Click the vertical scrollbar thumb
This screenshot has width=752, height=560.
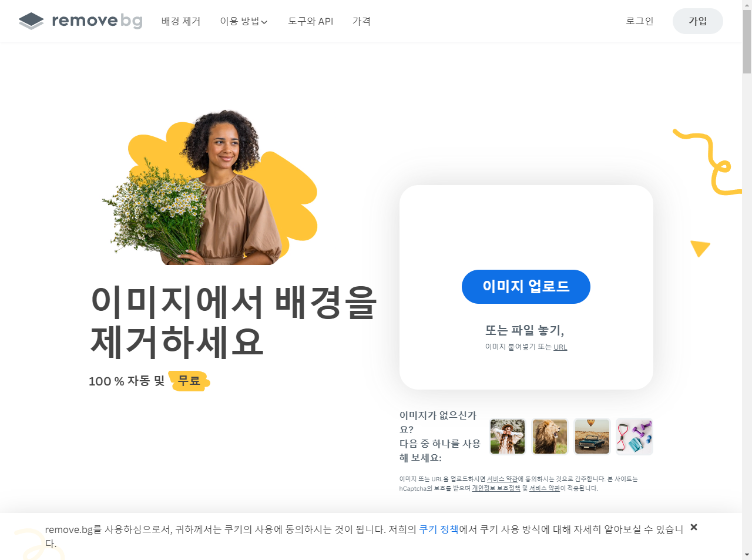coord(747,41)
